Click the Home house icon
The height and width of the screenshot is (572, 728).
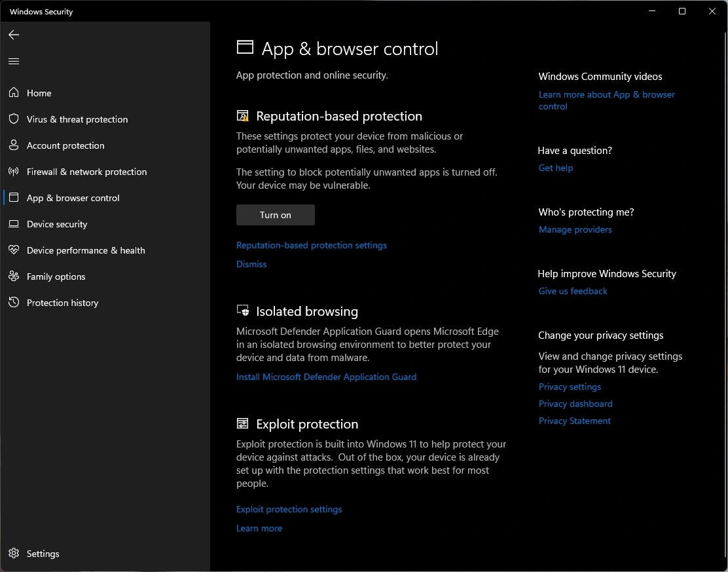tap(14, 92)
